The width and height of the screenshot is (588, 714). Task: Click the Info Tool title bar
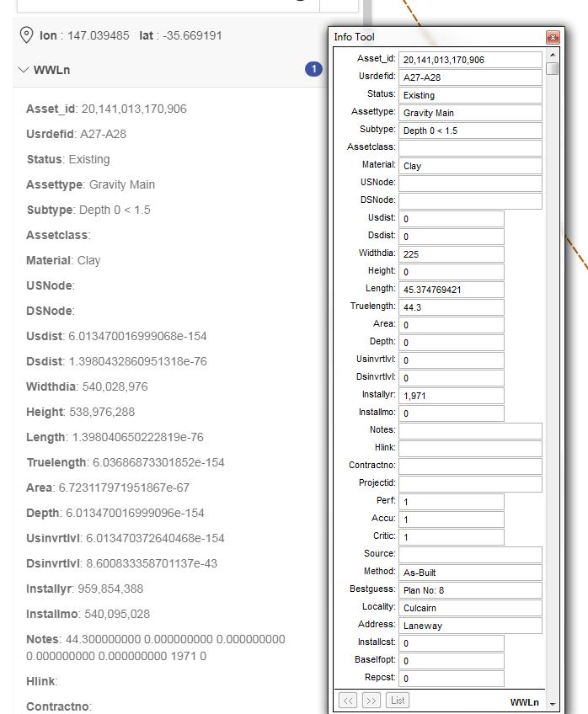[x=437, y=37]
